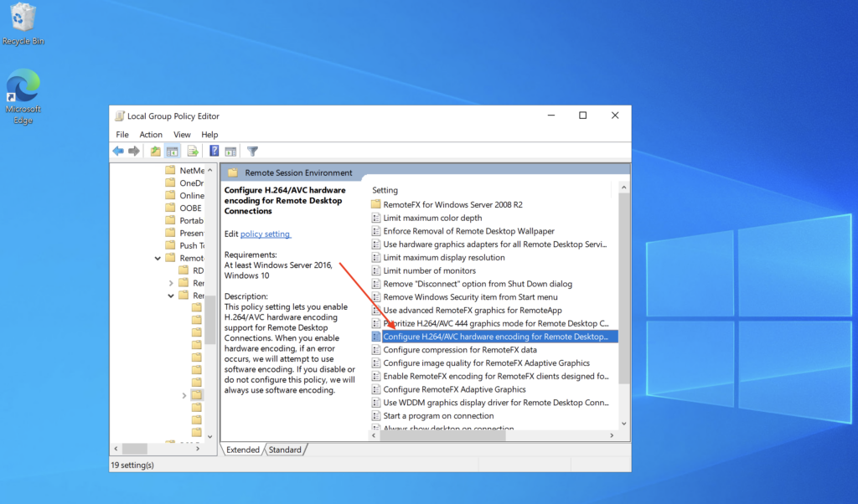Click the tree pane scroll-down arrow

click(210, 436)
